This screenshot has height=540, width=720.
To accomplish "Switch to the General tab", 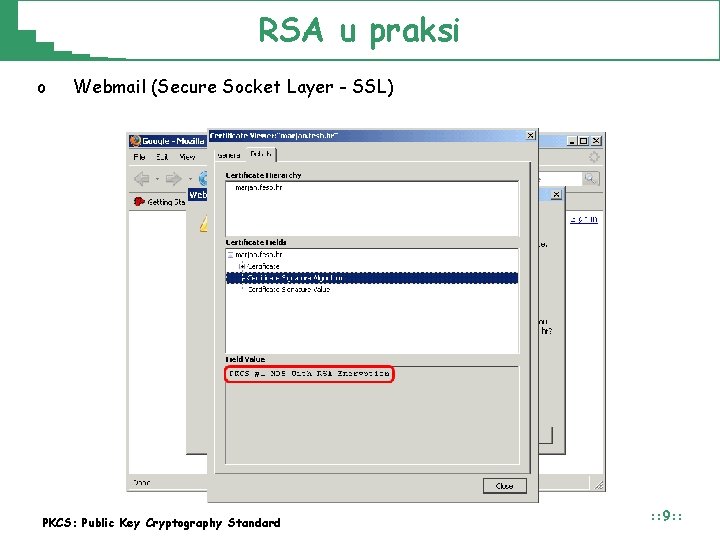I will [229, 155].
